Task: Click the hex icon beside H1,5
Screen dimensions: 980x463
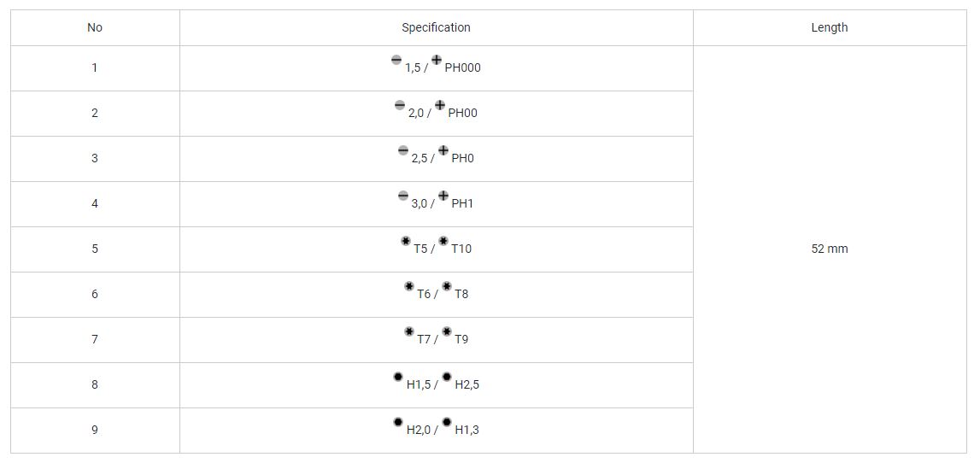Action: 398,377
